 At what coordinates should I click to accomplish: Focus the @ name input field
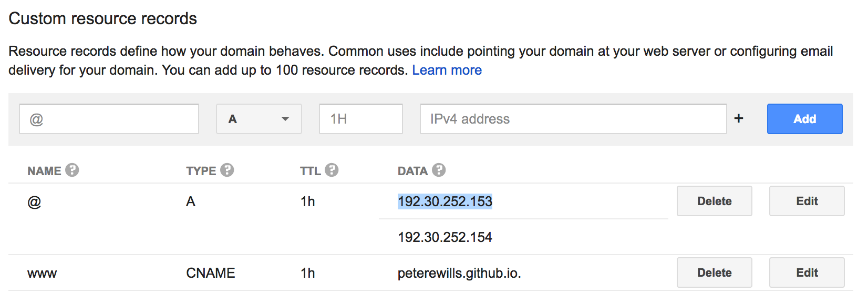click(109, 119)
